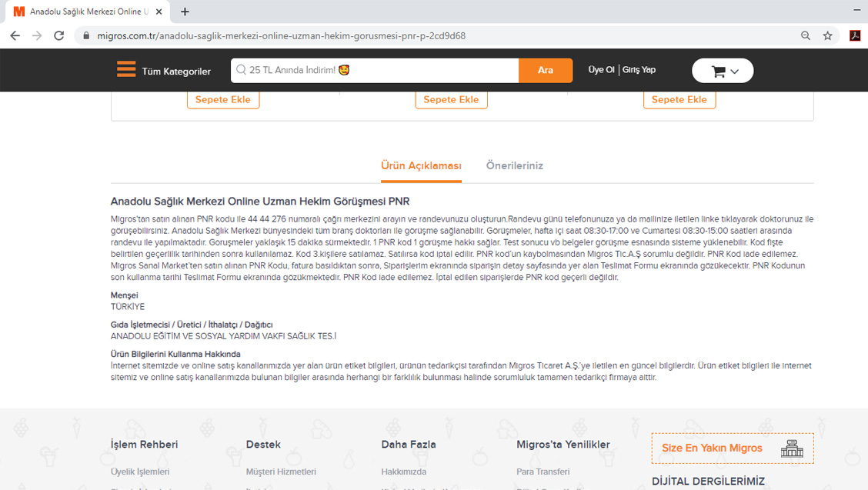Open Tüm Kategoriler menu label
The width and height of the screenshot is (868, 490).
coord(176,72)
